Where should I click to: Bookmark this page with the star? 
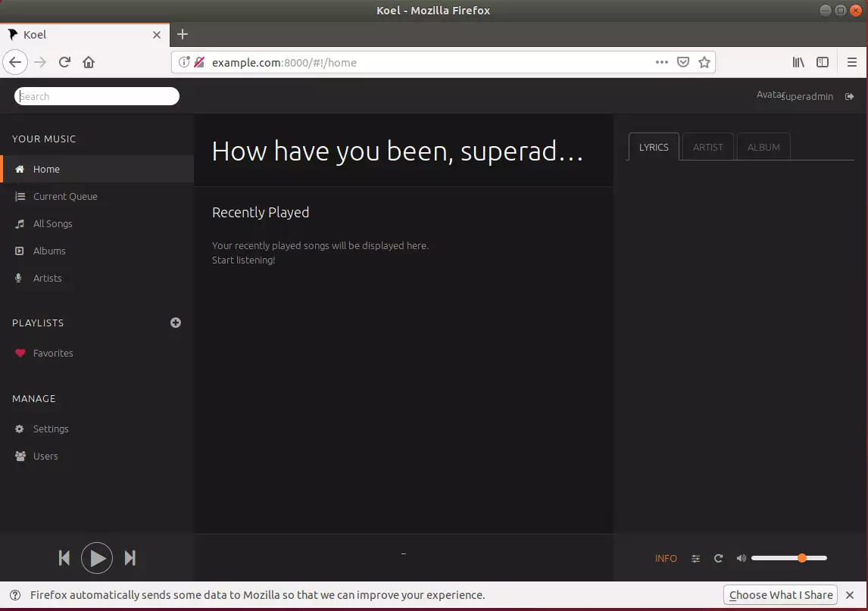pos(704,62)
